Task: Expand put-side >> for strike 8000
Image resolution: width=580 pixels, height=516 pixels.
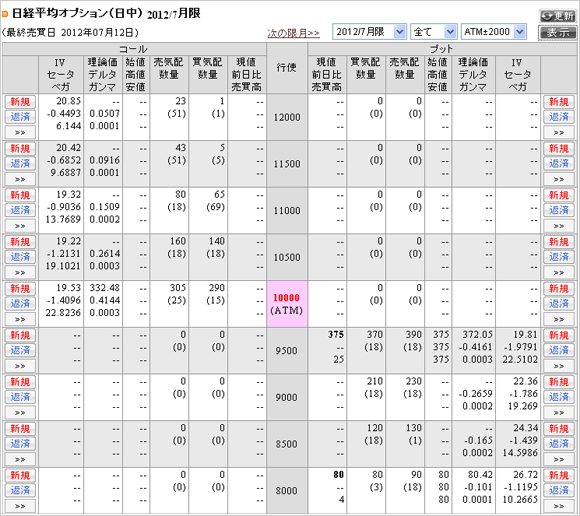Action: point(559,506)
